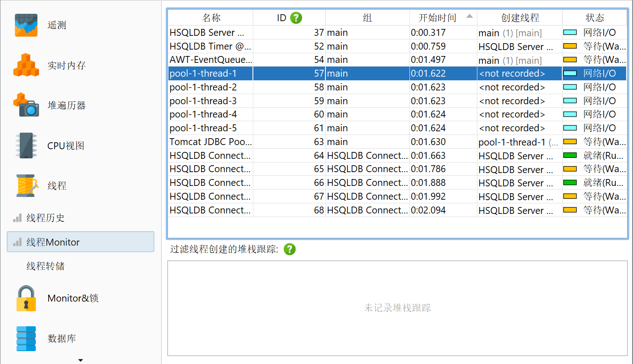633x364 pixels.
Task: Select pool-1-thread-5 row
Action: (398, 128)
